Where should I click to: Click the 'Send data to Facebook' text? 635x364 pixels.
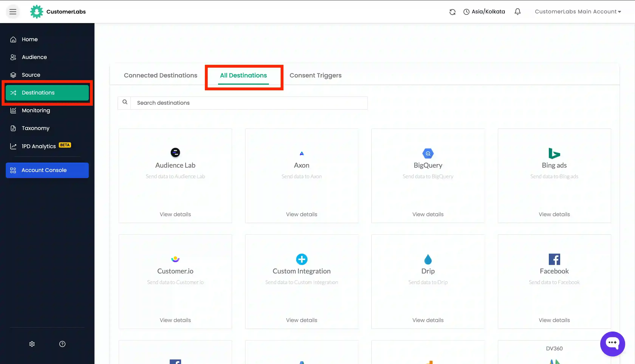554,282
